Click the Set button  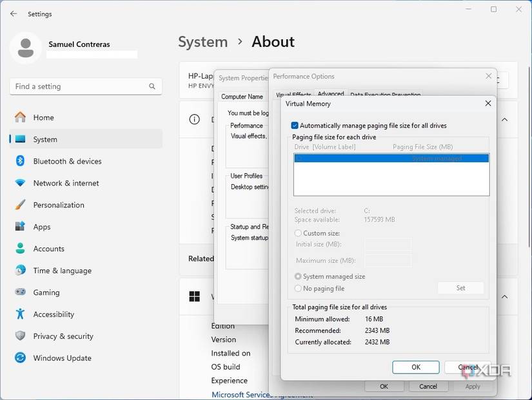pyautogui.click(x=460, y=288)
